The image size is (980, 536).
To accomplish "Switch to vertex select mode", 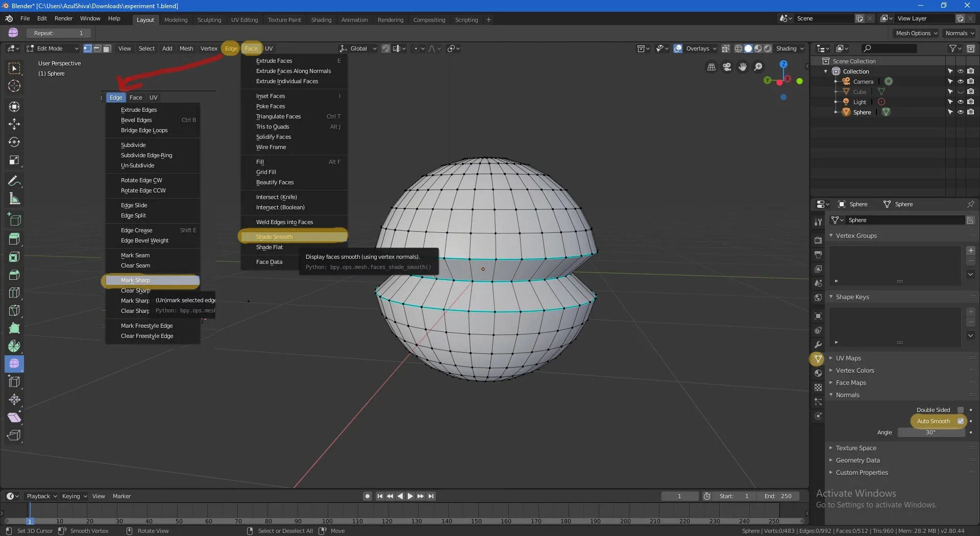I will pos(87,48).
